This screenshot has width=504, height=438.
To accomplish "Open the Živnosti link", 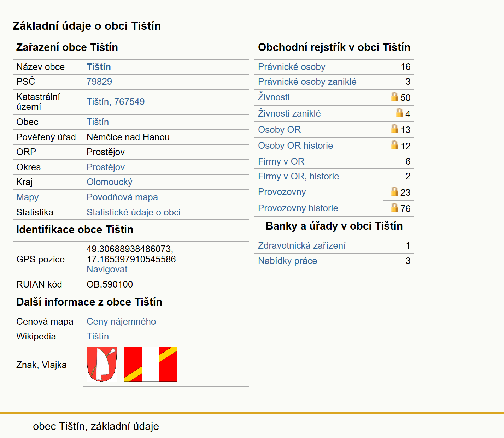I will (274, 97).
